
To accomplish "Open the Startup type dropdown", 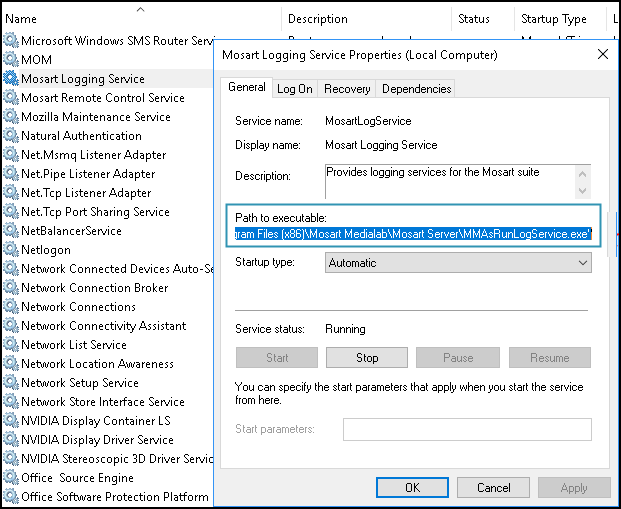I will click(459, 263).
